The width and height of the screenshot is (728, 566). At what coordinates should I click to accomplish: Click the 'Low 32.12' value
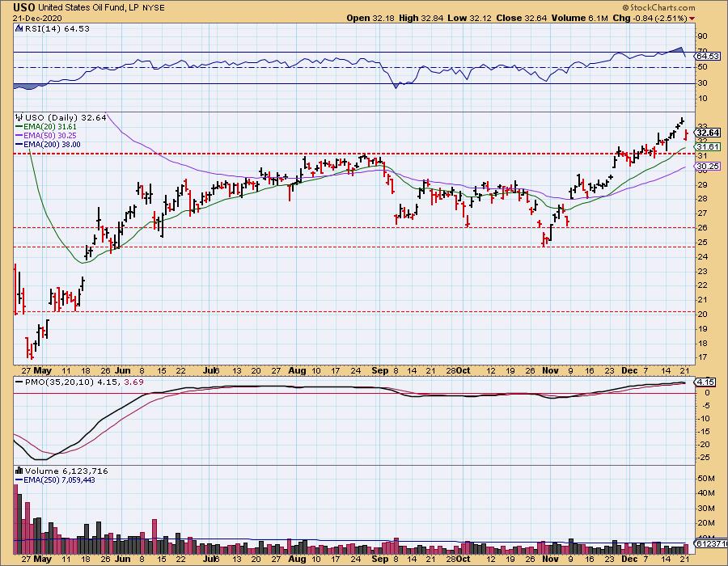(468, 18)
